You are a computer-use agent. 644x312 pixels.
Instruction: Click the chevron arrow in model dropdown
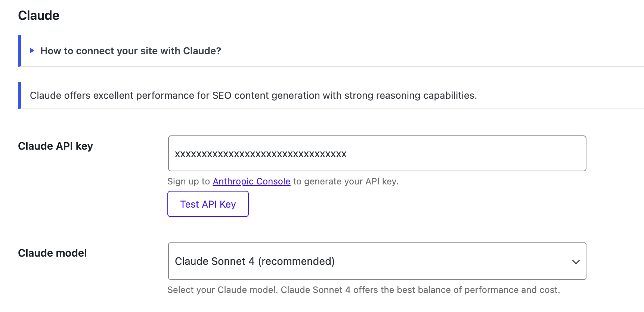click(x=576, y=262)
